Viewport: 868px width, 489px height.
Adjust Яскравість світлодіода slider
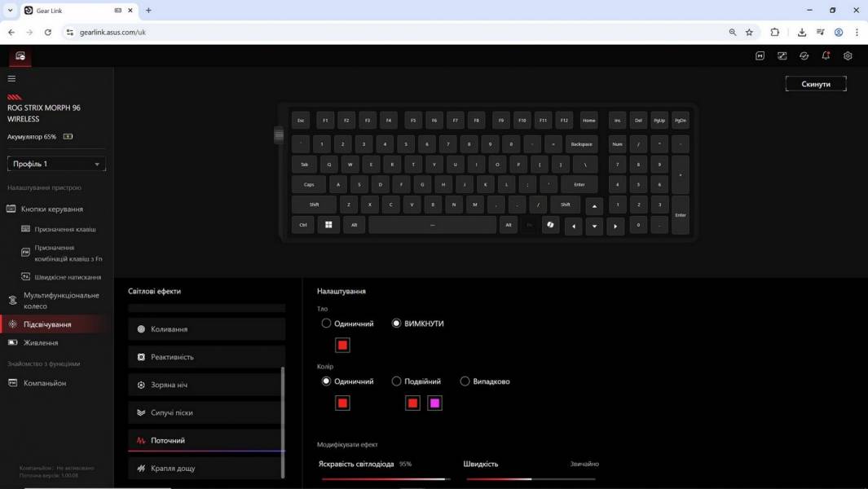tap(386, 479)
